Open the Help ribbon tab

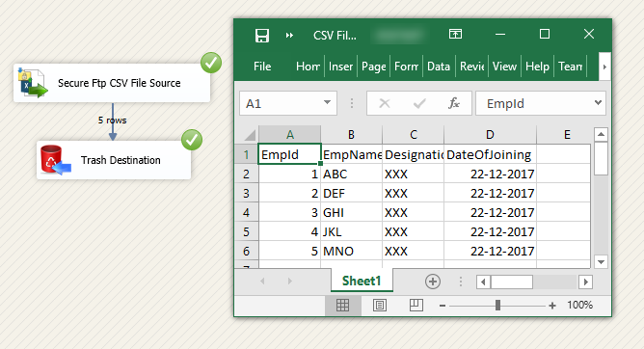click(537, 67)
